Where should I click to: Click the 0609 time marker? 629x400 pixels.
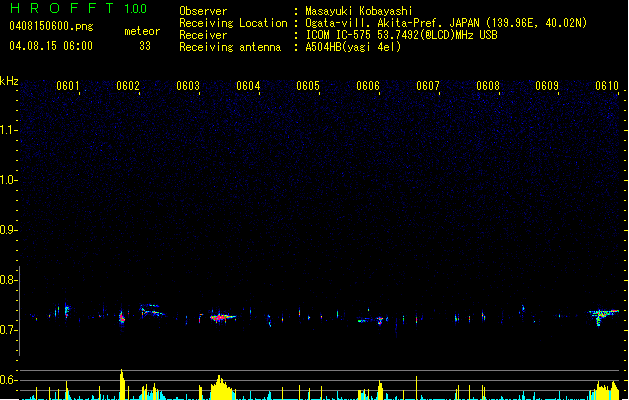547,86
